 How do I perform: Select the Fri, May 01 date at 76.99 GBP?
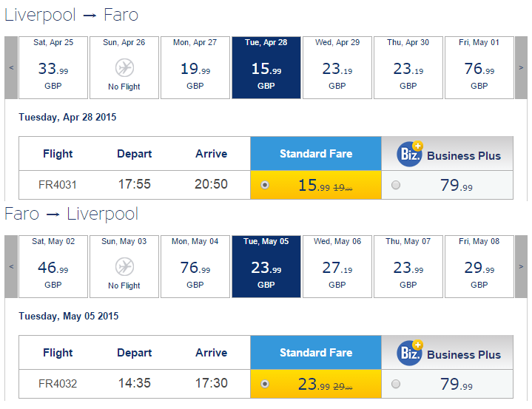tap(479, 68)
